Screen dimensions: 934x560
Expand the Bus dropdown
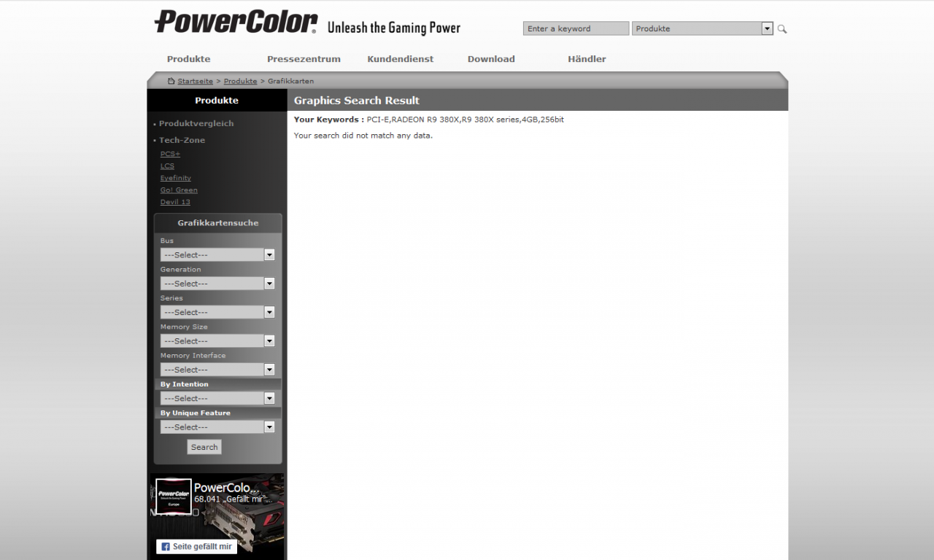point(217,254)
